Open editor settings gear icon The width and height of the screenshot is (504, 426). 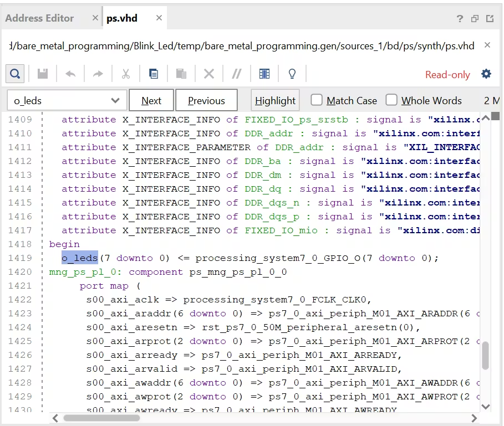tap(486, 74)
